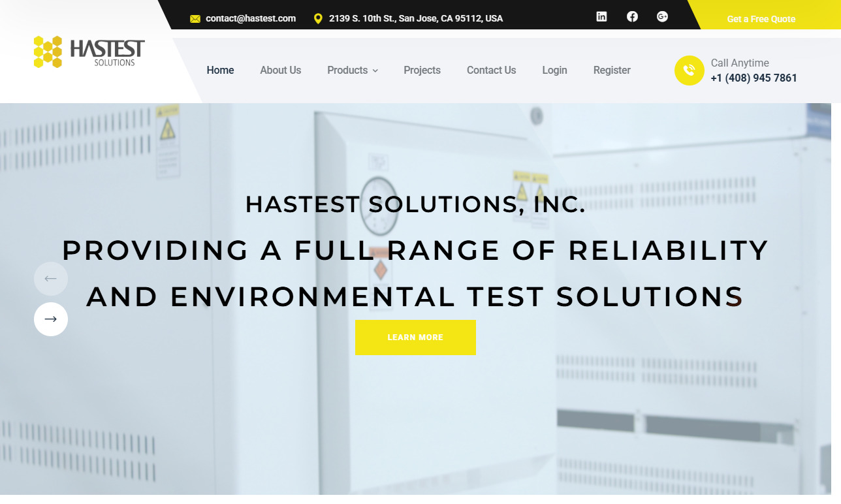841x504 pixels.
Task: Expand the Products dropdown menu
Action: tap(347, 70)
